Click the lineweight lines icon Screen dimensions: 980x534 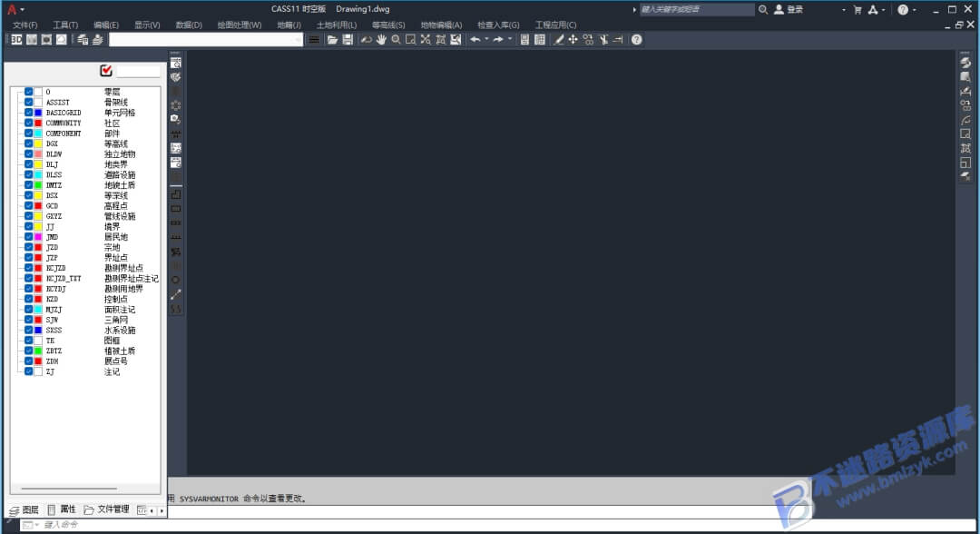314,39
